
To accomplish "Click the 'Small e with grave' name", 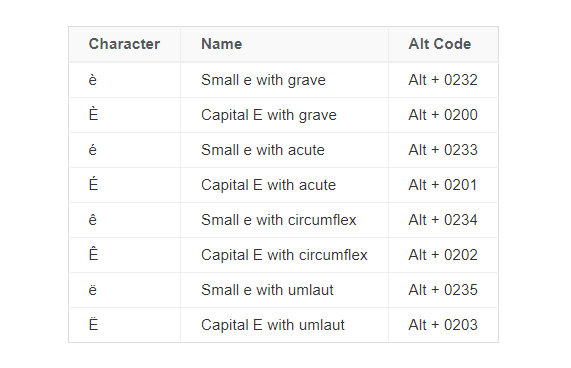I will click(x=263, y=80).
